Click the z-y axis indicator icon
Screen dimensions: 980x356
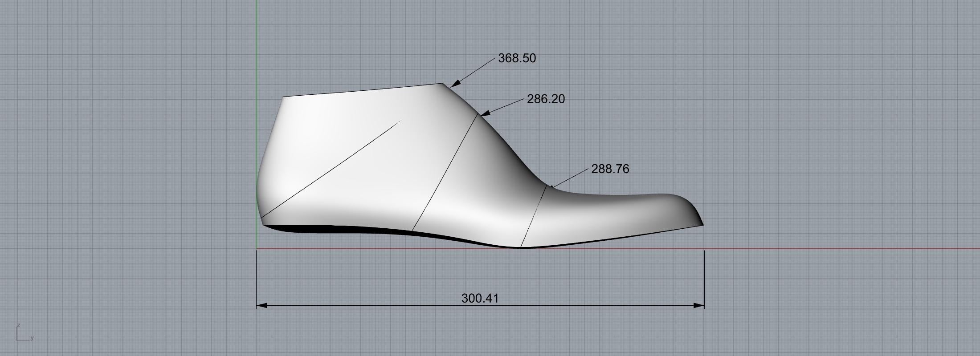click(25, 332)
